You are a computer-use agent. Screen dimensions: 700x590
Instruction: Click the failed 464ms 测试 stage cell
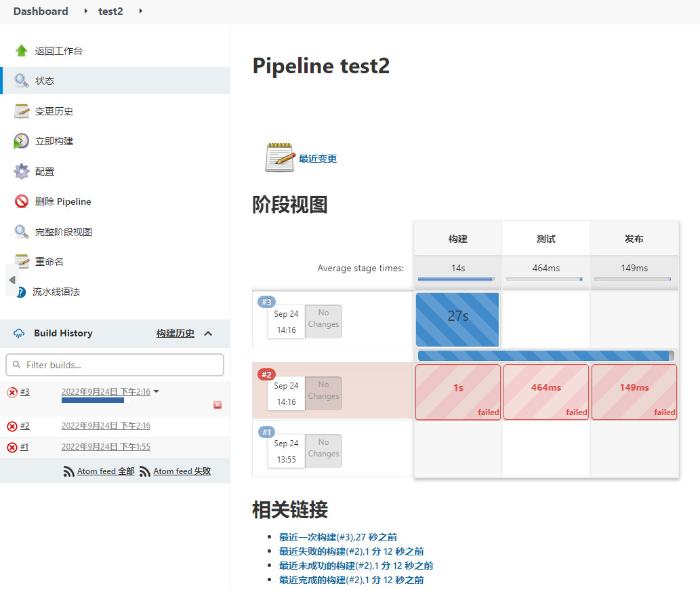pyautogui.click(x=545, y=392)
